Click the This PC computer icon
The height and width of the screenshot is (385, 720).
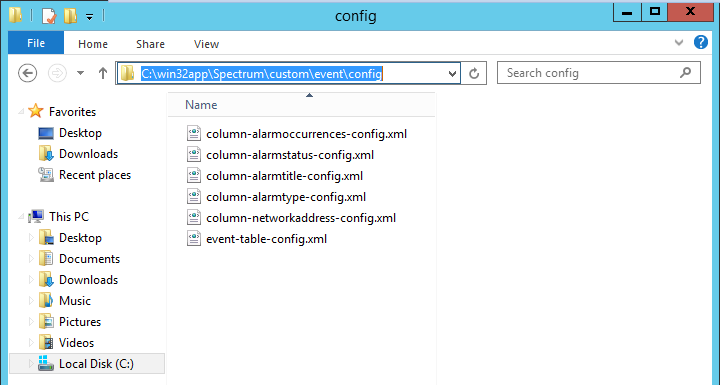pyautogui.click(x=36, y=216)
